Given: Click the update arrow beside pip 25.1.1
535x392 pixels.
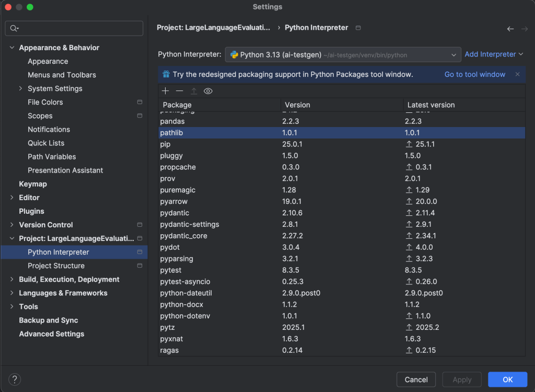Looking at the screenshot, I should pos(409,144).
